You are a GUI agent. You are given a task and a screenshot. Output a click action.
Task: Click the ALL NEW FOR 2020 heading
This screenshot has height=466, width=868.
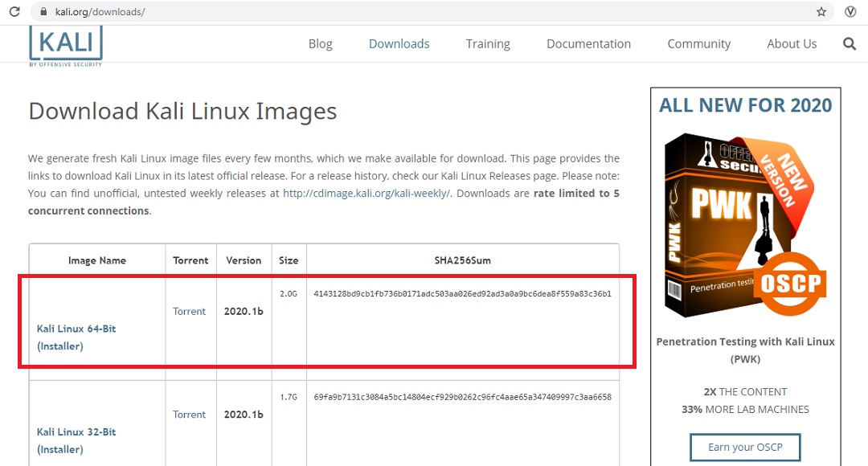[745, 105]
